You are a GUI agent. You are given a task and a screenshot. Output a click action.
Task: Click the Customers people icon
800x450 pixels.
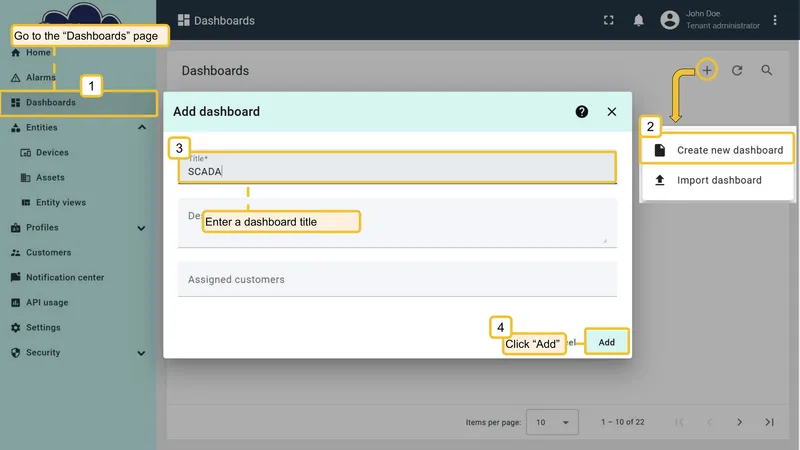pos(16,253)
